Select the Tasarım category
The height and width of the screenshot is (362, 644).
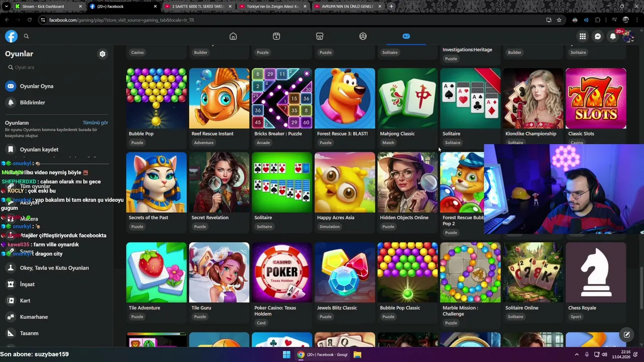(56, 333)
